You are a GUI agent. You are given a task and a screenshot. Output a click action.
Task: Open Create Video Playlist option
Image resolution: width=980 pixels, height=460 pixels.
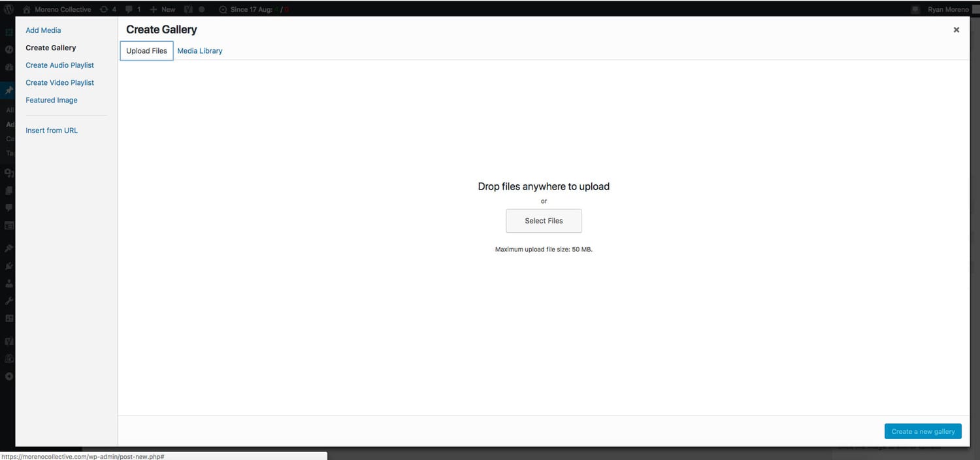(59, 83)
